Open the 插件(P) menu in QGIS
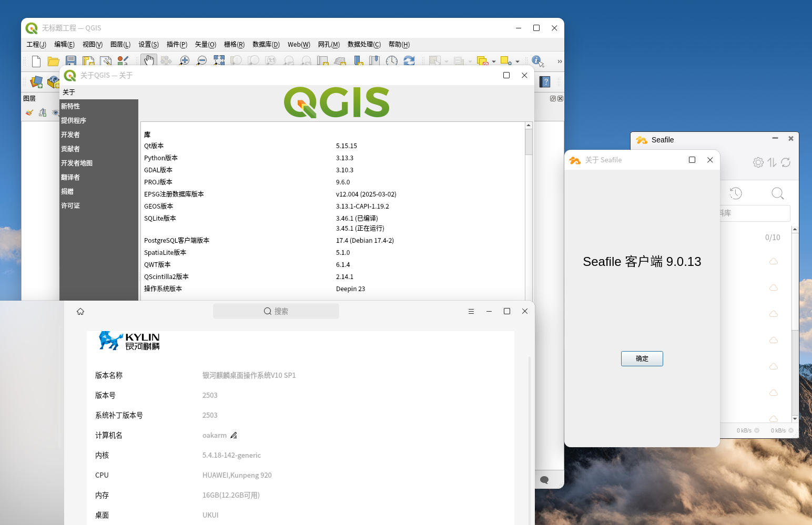 (177, 44)
